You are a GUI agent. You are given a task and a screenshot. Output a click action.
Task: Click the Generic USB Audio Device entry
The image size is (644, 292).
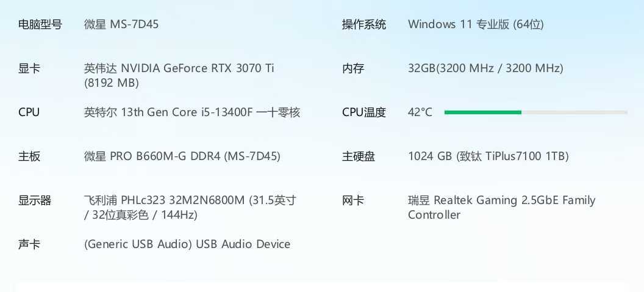187,244
